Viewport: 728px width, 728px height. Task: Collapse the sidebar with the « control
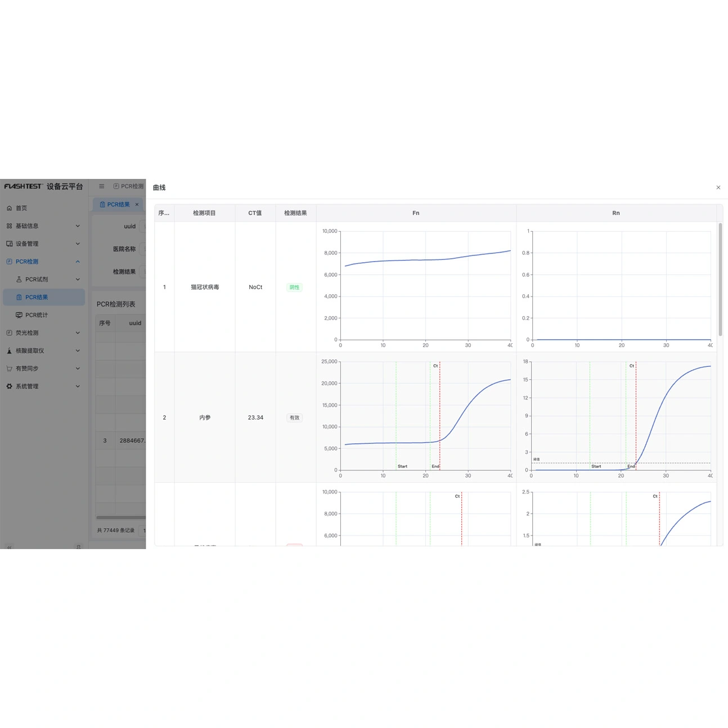point(10,547)
